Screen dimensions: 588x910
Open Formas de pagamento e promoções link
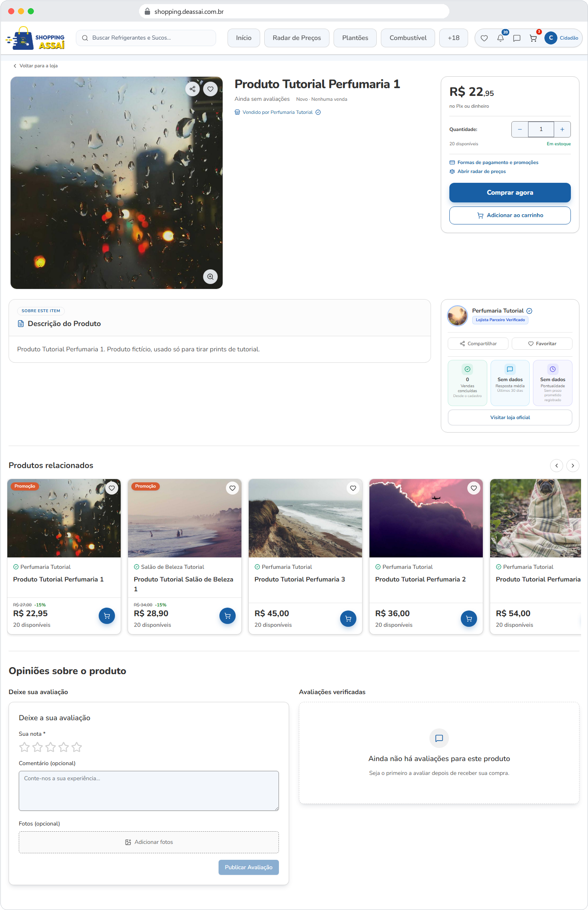click(x=494, y=162)
